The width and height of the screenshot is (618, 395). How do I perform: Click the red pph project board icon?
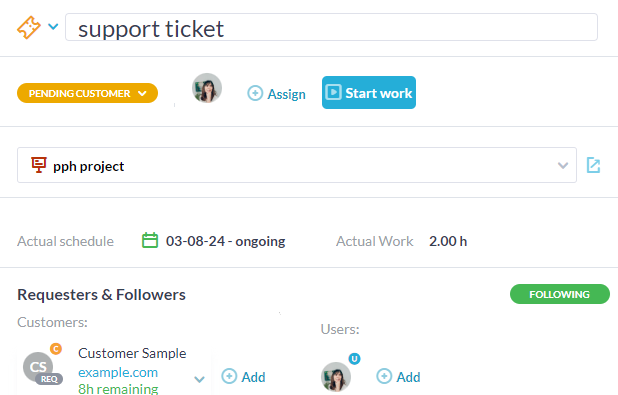[x=39, y=165]
